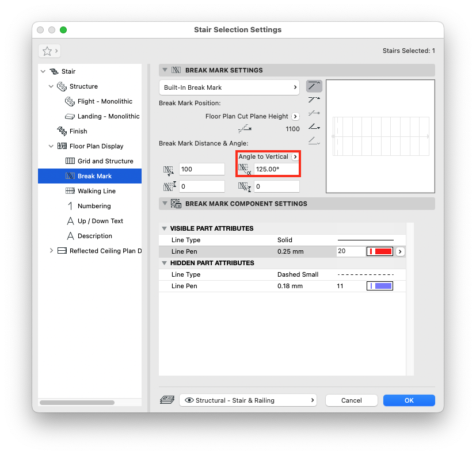Screen dimensions: 476x455
Task: Click Break Mark Component Settings panel icon
Action: click(176, 204)
